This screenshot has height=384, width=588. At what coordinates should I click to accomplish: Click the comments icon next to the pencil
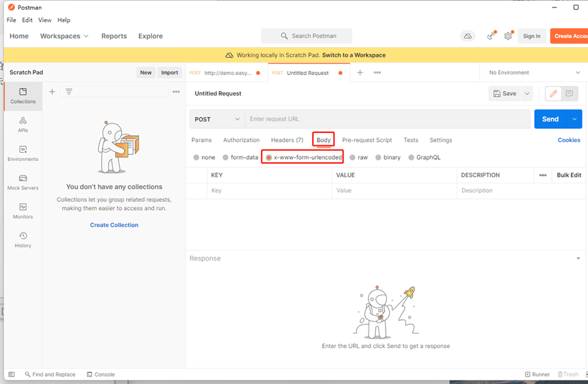click(569, 93)
